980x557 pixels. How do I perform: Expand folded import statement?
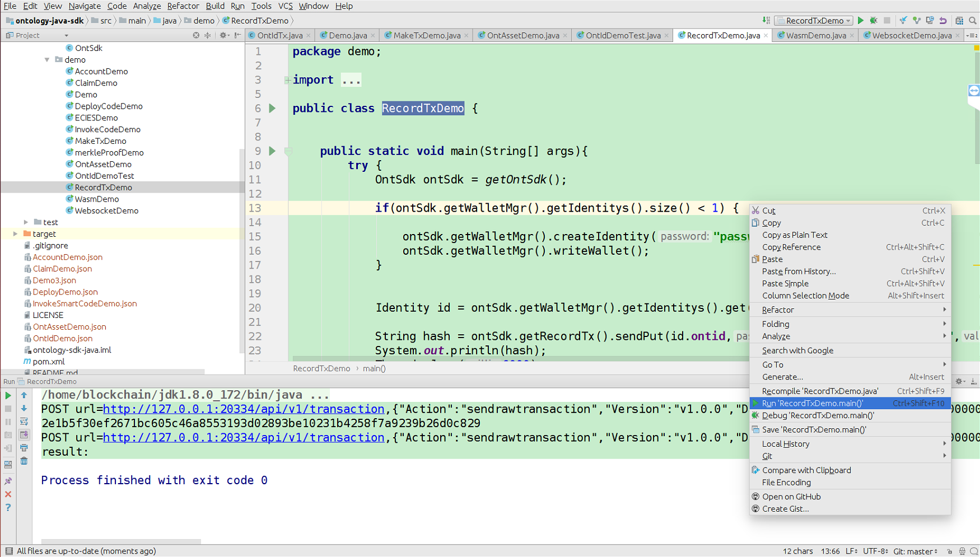[x=287, y=80]
